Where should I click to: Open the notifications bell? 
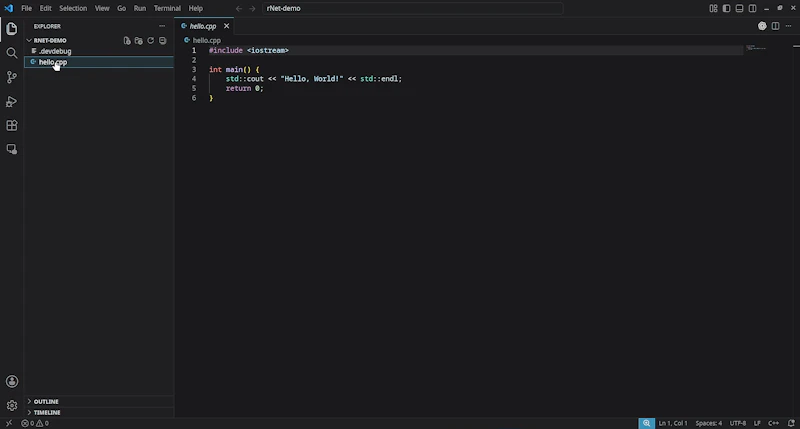click(x=791, y=423)
